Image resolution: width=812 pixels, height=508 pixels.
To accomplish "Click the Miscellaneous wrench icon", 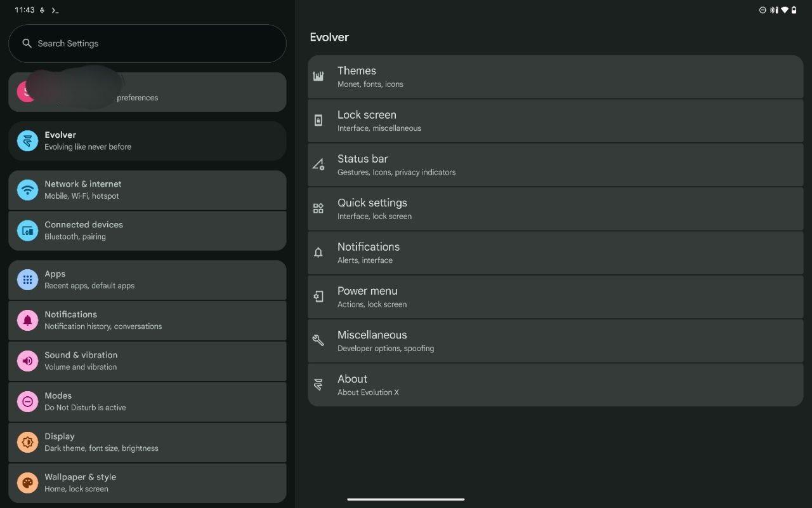I will click(x=318, y=340).
